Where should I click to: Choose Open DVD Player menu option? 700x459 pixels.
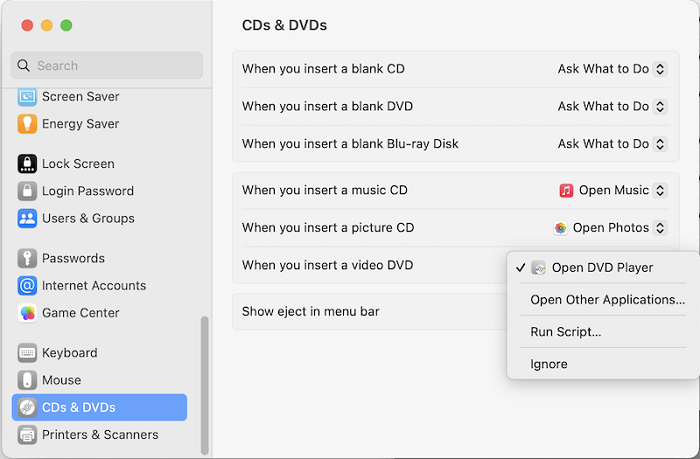click(602, 268)
